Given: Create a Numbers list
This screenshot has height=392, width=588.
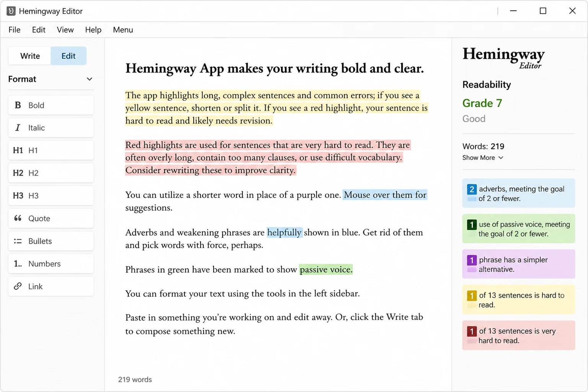Looking at the screenshot, I should [x=51, y=264].
